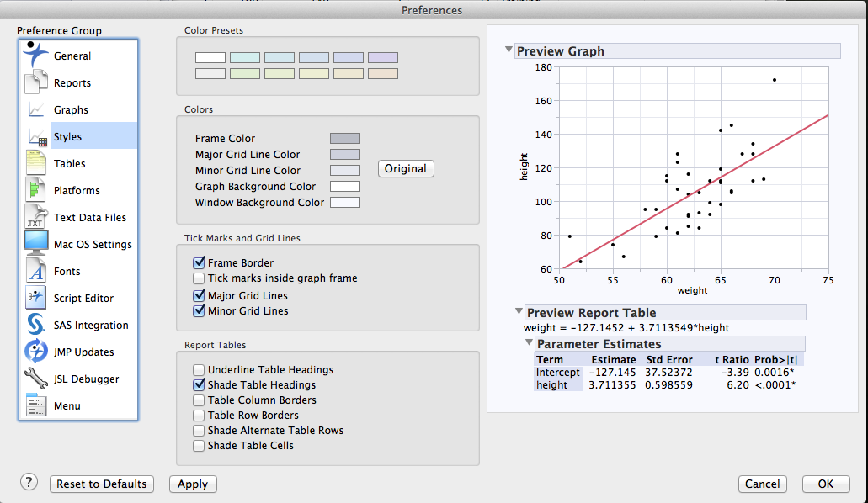The width and height of the screenshot is (868, 503).
Task: Apply the preference changes
Action: 192,484
